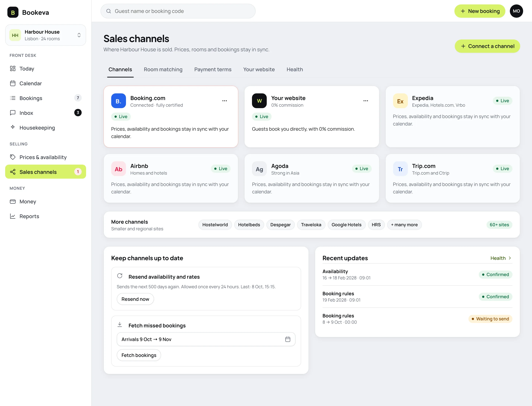Select Sales channels in the sidebar

45,172
